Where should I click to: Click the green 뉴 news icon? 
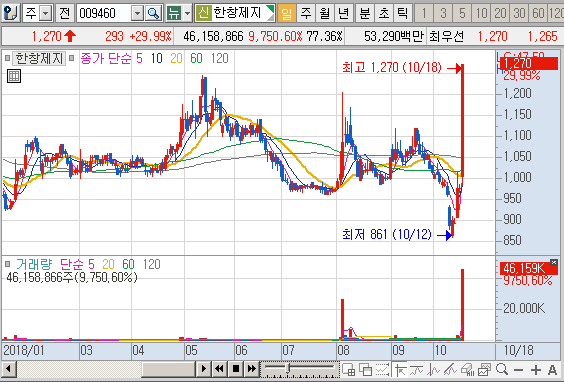174,14
